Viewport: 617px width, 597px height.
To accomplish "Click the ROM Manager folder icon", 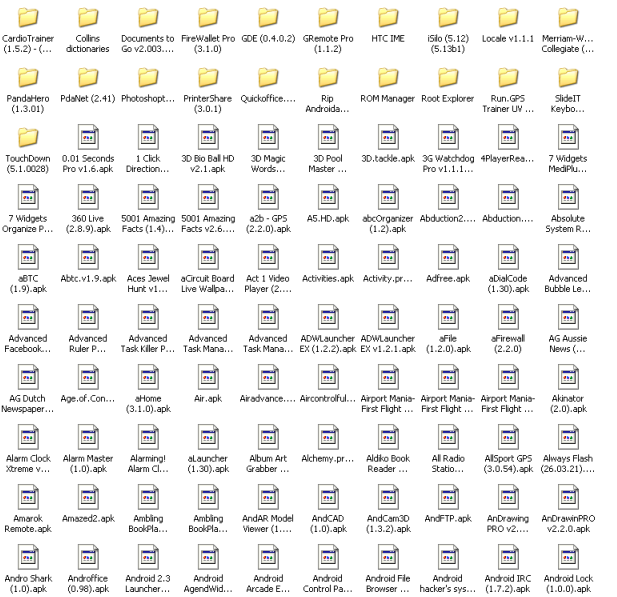I will click(x=388, y=78).
